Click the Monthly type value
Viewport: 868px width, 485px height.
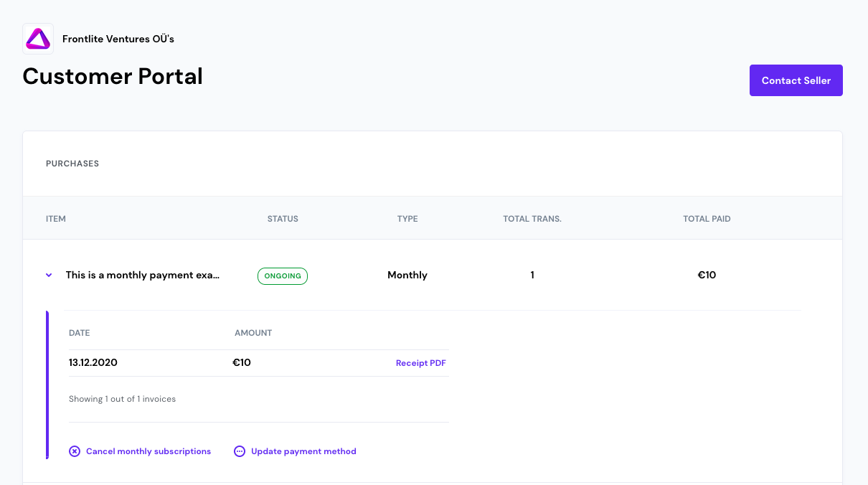point(407,275)
